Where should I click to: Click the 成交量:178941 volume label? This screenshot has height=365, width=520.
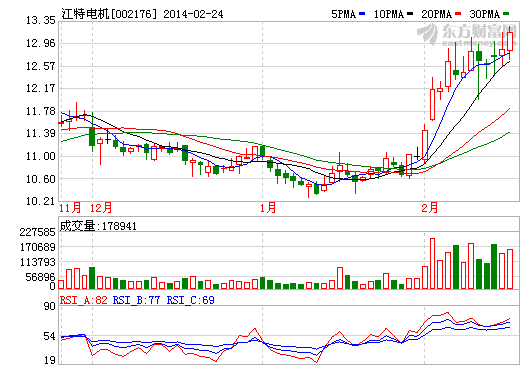tap(98, 226)
